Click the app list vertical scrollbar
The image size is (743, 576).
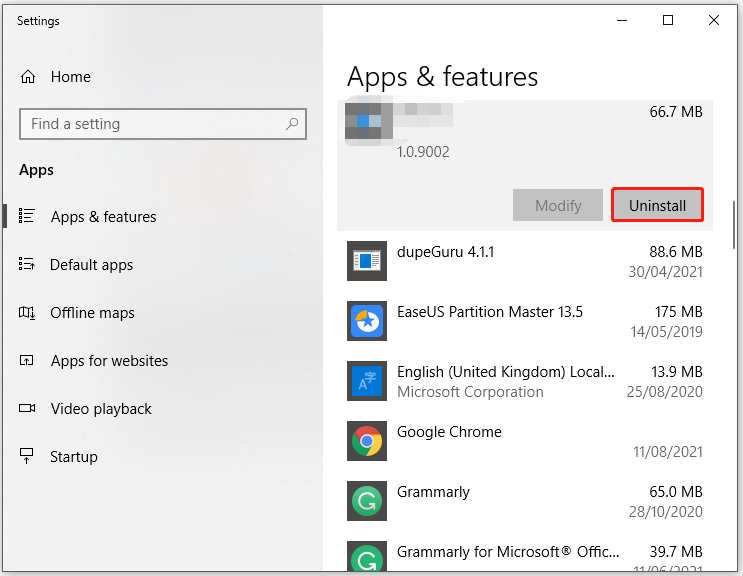click(734, 225)
